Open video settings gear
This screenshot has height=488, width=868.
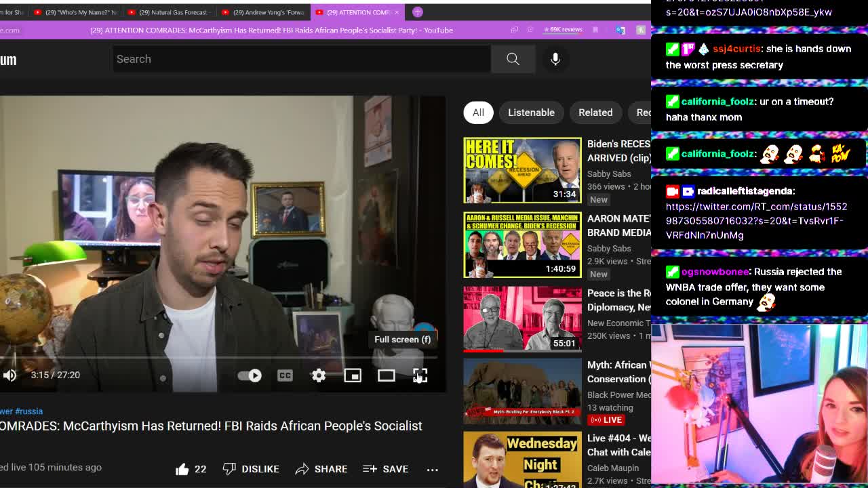pos(319,375)
